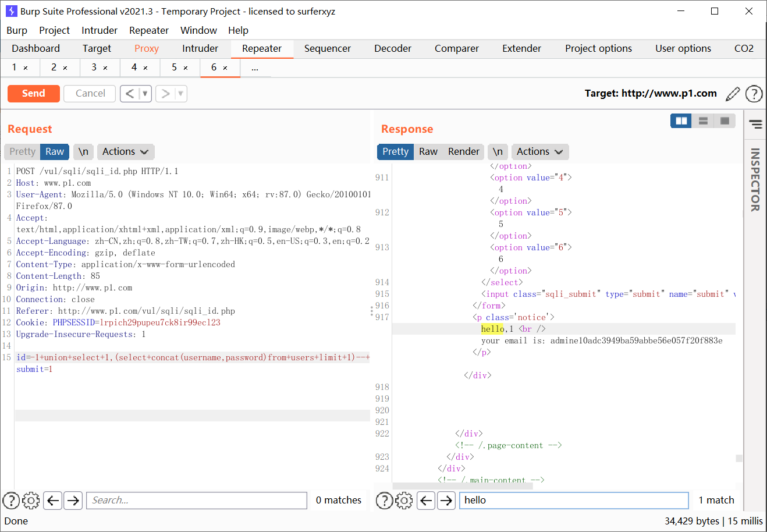
Task: Open the Project options tab
Action: 598,48
